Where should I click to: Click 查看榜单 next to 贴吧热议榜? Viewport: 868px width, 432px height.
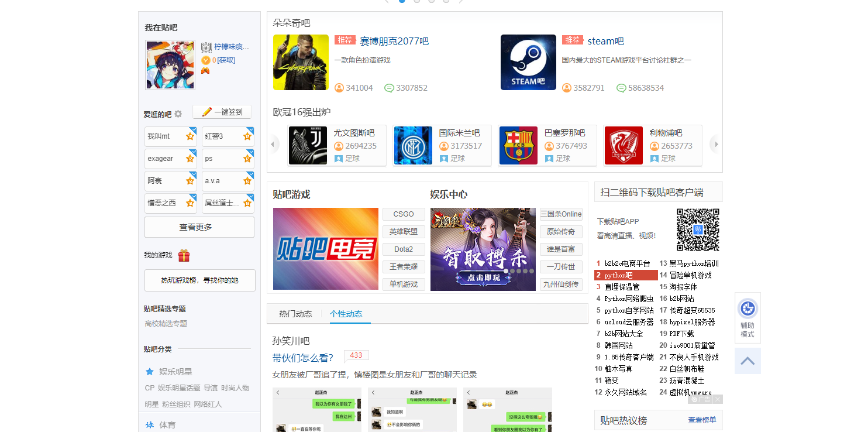coord(702,420)
